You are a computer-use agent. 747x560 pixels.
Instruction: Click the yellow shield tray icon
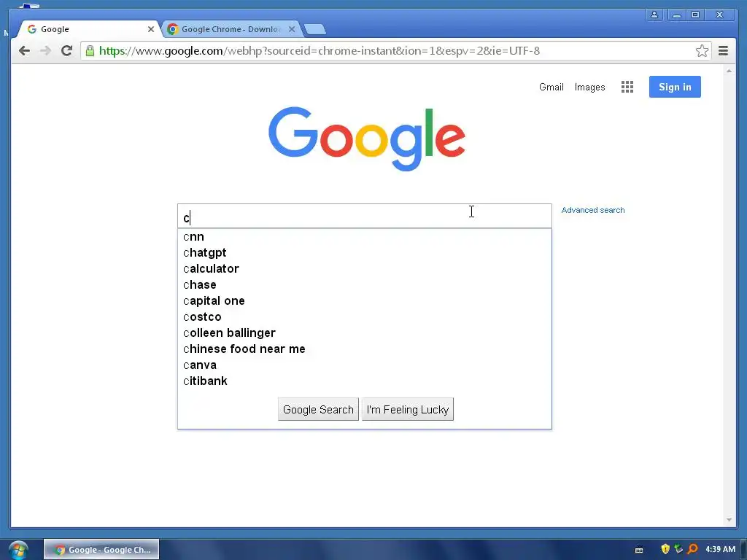[x=665, y=549]
